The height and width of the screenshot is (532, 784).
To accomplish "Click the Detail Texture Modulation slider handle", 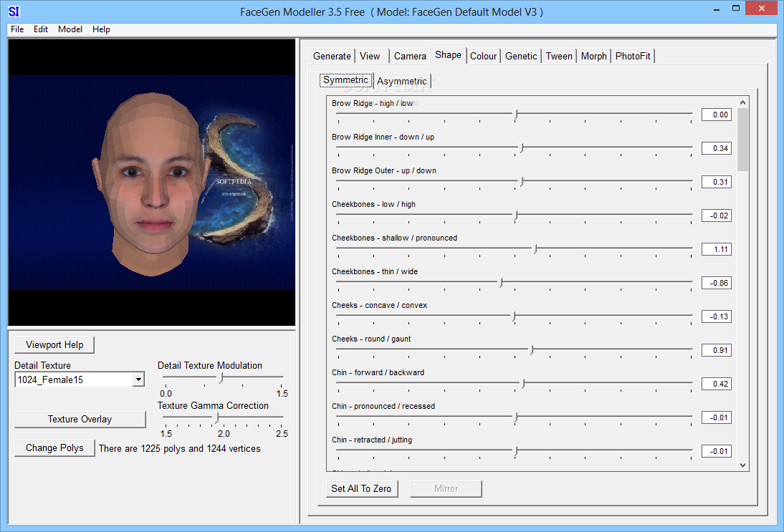I will pyautogui.click(x=221, y=377).
